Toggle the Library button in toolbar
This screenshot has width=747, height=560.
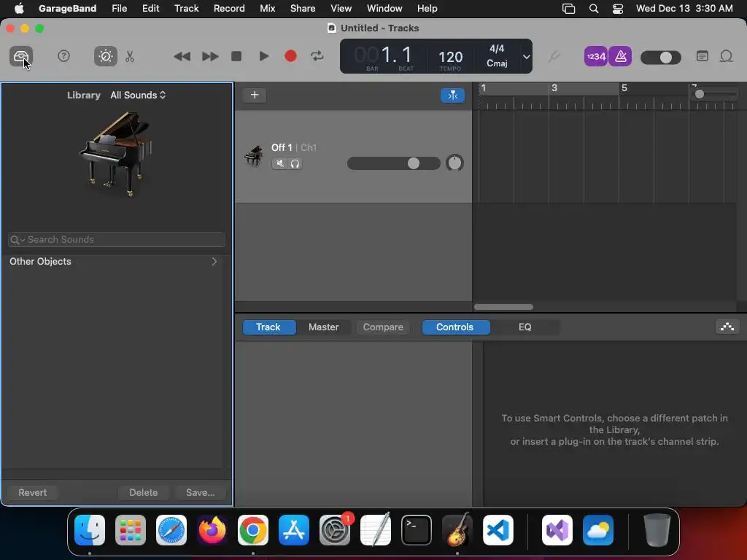click(21, 57)
